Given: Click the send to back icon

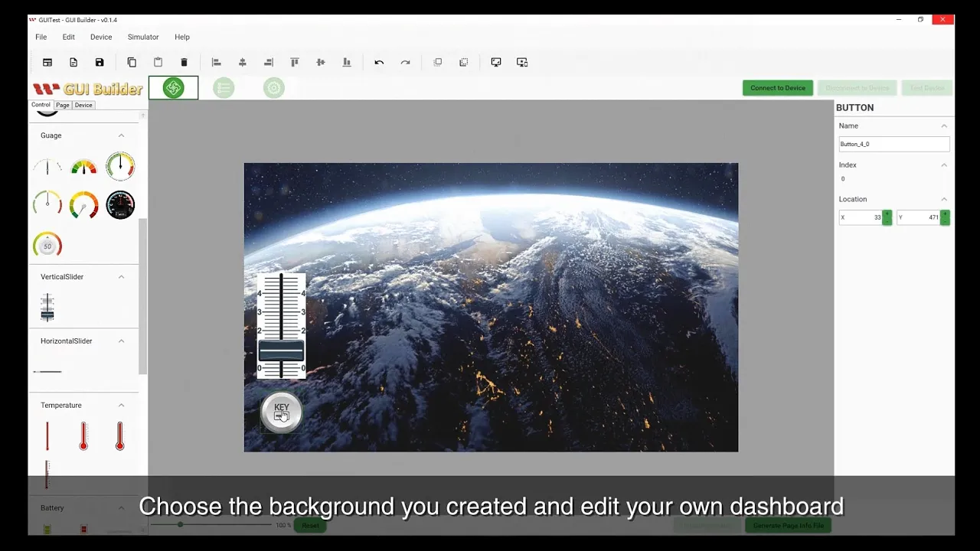Looking at the screenshot, I should click(x=464, y=62).
